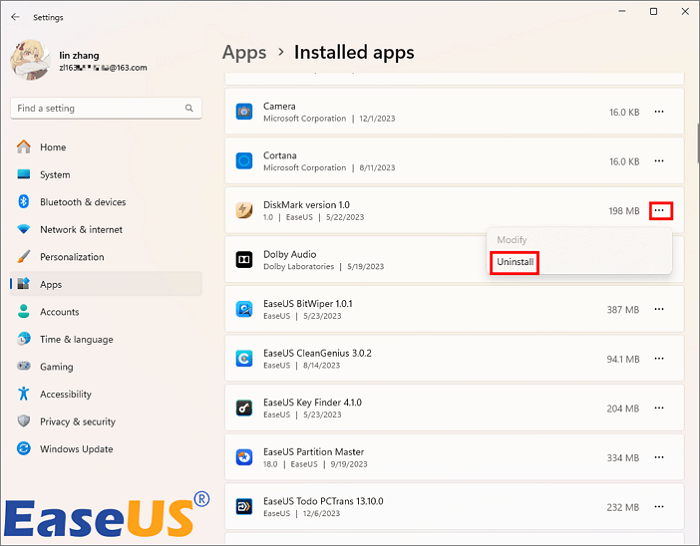700x546 pixels.
Task: Open Privacy & security settings
Action: point(106,421)
